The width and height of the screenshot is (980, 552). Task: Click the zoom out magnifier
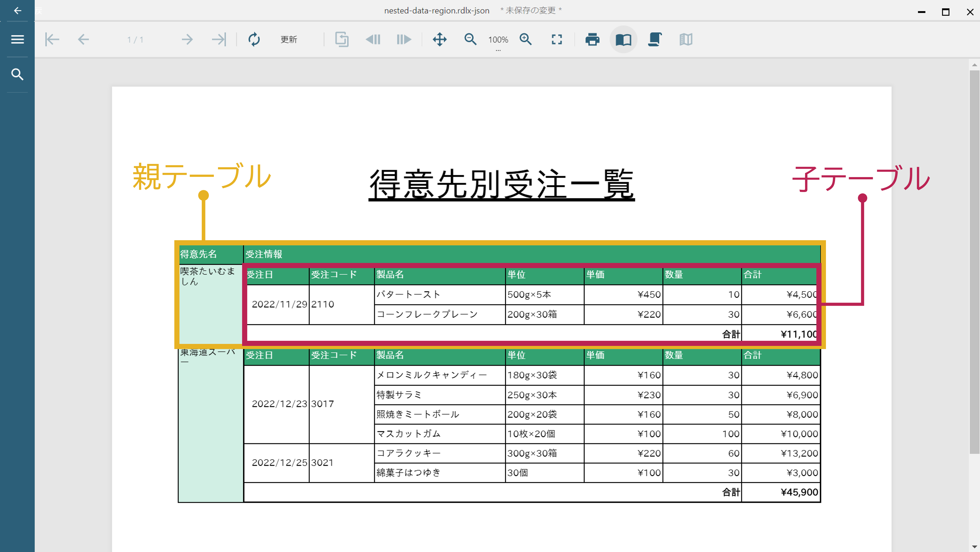click(x=471, y=40)
